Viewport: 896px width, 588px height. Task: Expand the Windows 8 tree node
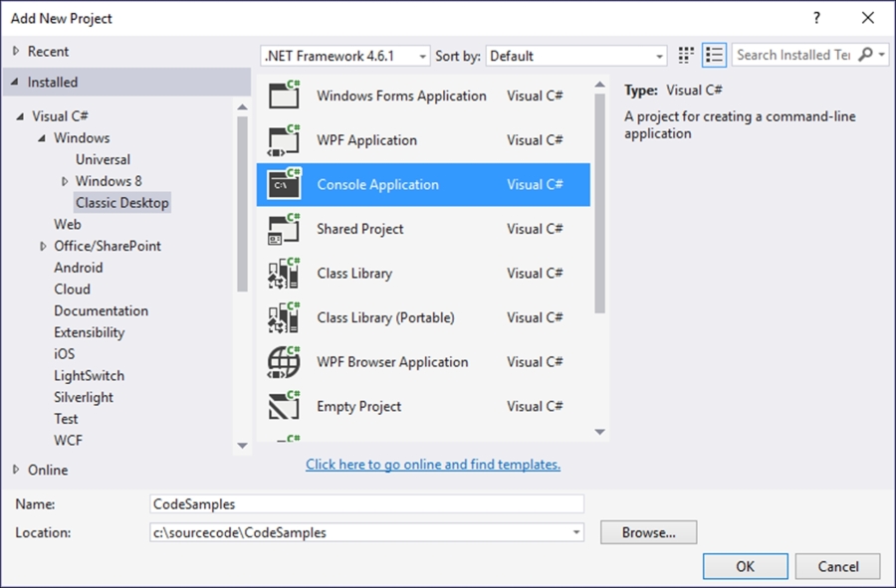pyautogui.click(x=66, y=181)
